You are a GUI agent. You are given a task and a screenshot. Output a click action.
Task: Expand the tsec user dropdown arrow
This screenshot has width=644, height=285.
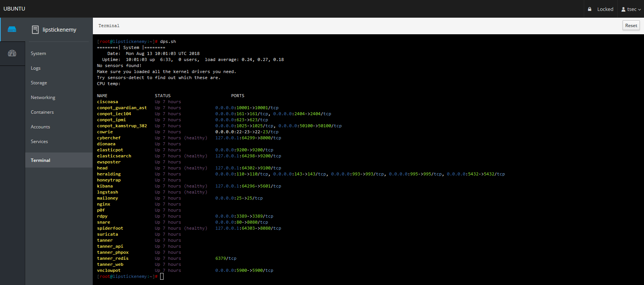point(639,9)
